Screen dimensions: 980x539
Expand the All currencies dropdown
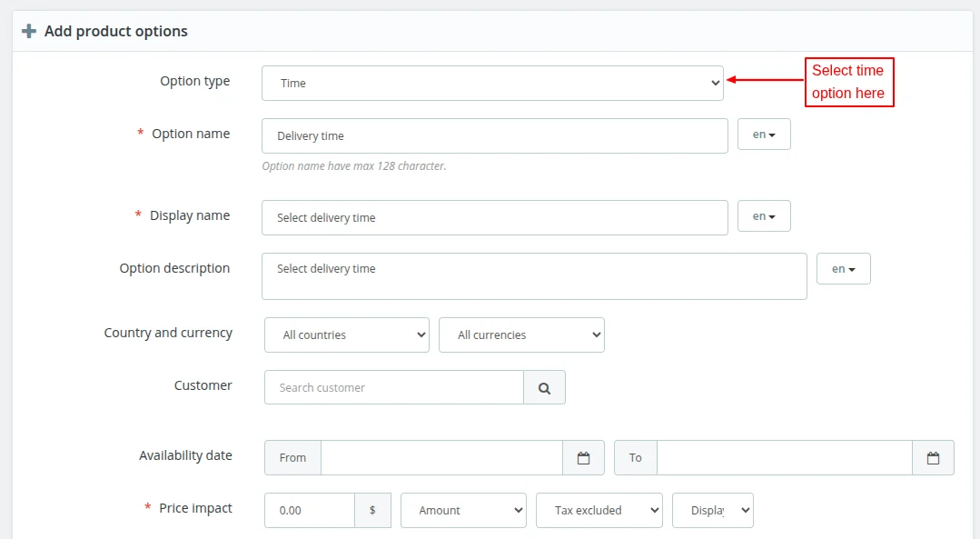pyautogui.click(x=521, y=334)
